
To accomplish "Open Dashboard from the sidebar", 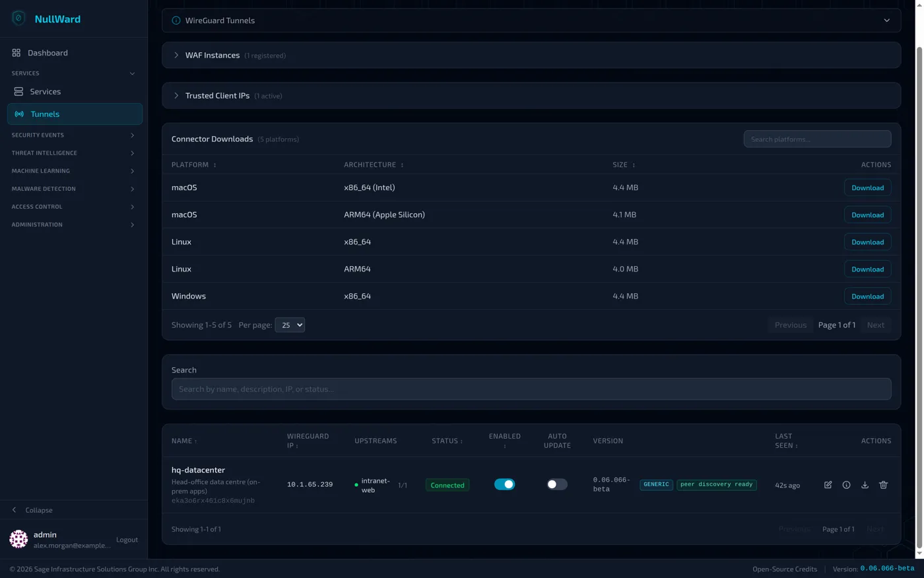I will point(74,53).
